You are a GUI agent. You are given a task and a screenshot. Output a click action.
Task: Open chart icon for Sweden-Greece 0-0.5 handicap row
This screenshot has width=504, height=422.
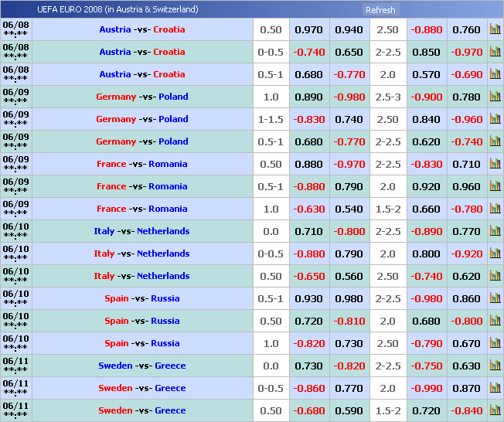pyautogui.click(x=495, y=389)
